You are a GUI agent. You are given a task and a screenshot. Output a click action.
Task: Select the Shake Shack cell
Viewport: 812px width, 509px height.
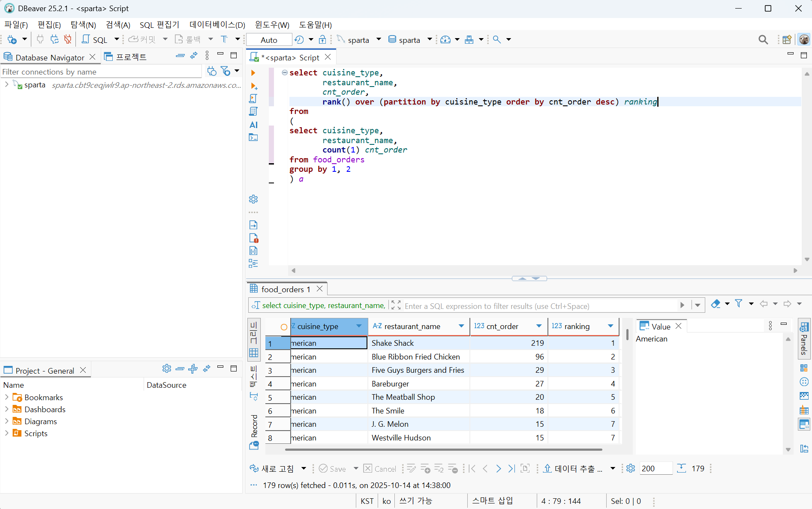pos(419,343)
